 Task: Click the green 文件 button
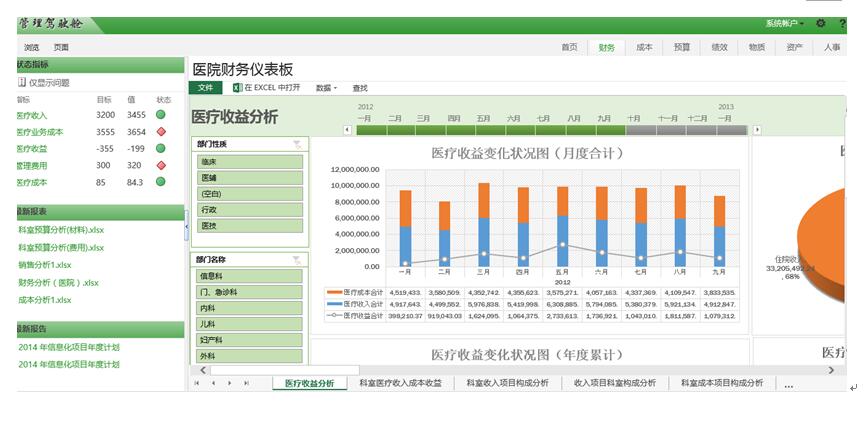pyautogui.click(x=204, y=88)
